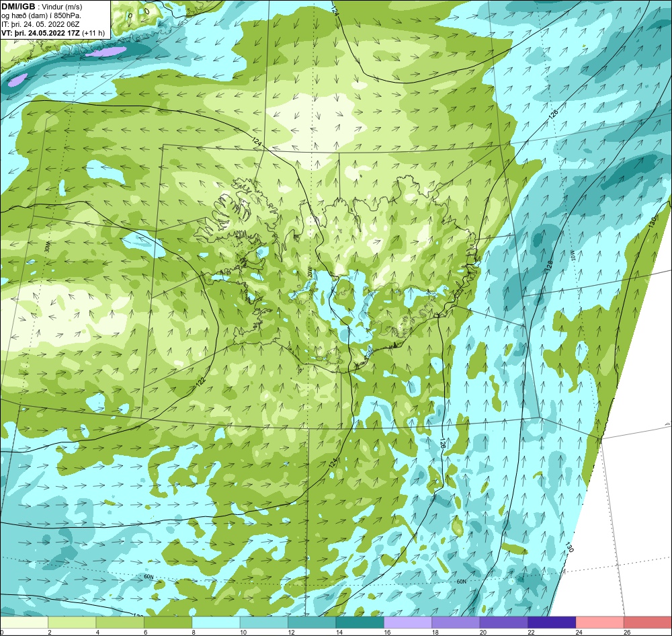Viewport: 672px width, 636px height.
Task: Click the 12–14 m/s teal legend swatch
Action: 312,622
